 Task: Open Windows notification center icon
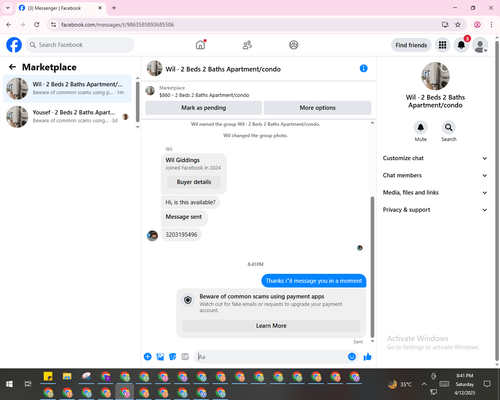click(x=487, y=384)
